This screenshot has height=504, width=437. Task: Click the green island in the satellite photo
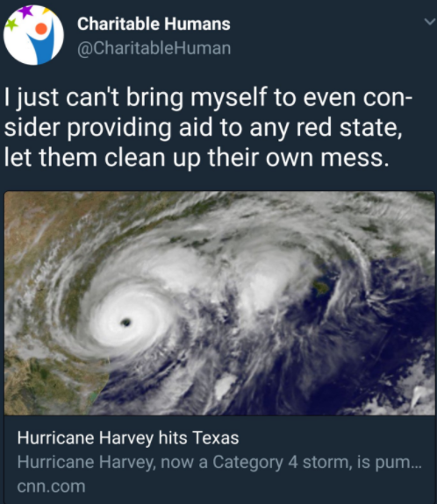pyautogui.click(x=322, y=287)
